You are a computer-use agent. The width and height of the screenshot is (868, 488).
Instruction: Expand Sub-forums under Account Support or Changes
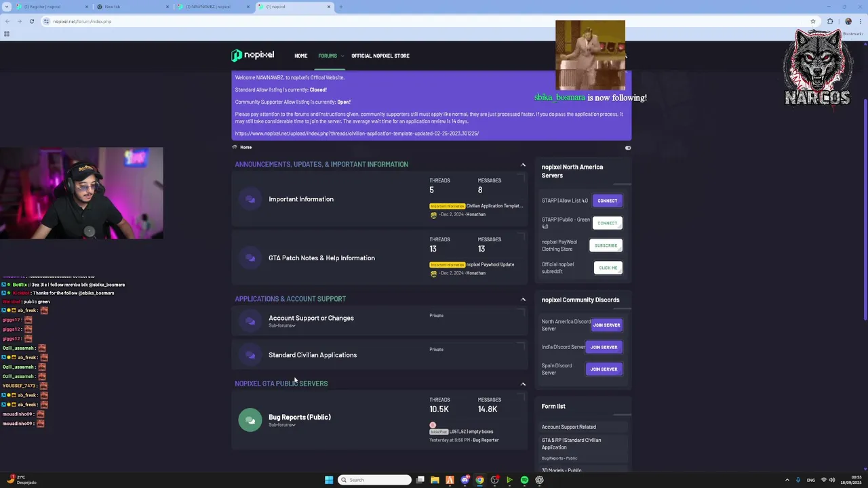point(282,326)
